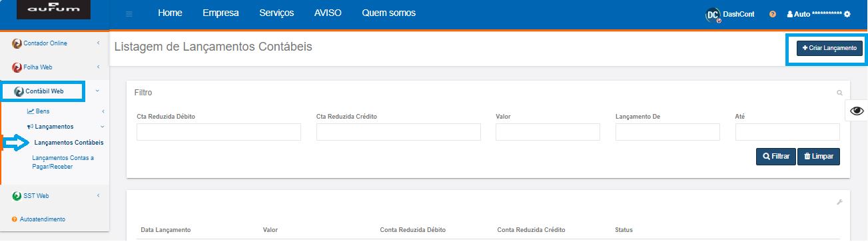Open Contador Online in sidebar

click(x=45, y=43)
